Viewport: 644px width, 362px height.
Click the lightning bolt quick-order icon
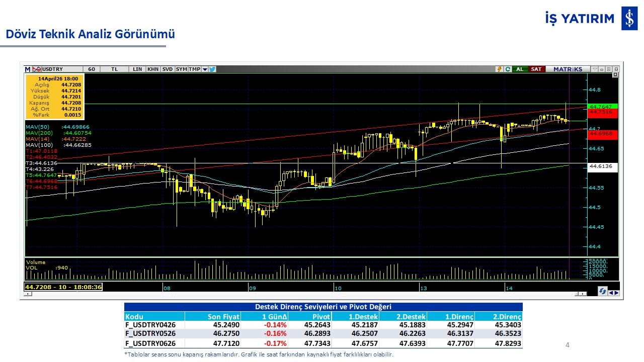point(499,69)
